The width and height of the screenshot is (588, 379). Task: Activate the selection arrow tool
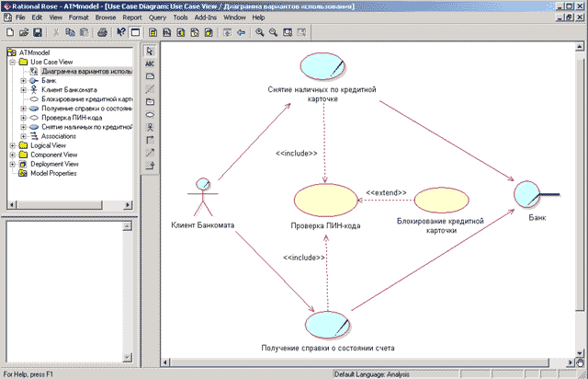tap(151, 50)
